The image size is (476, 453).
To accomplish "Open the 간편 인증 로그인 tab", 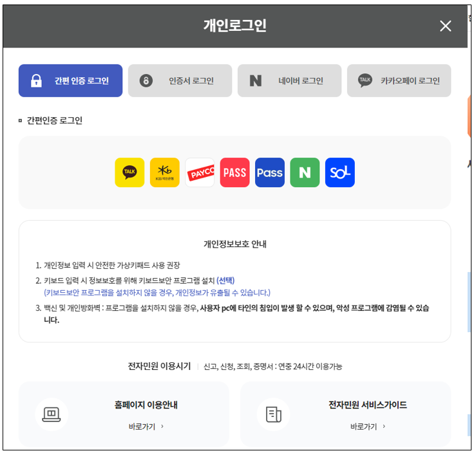I will (70, 80).
